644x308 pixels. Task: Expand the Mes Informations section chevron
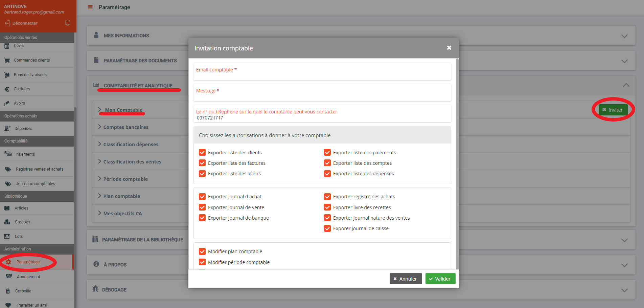click(x=624, y=36)
